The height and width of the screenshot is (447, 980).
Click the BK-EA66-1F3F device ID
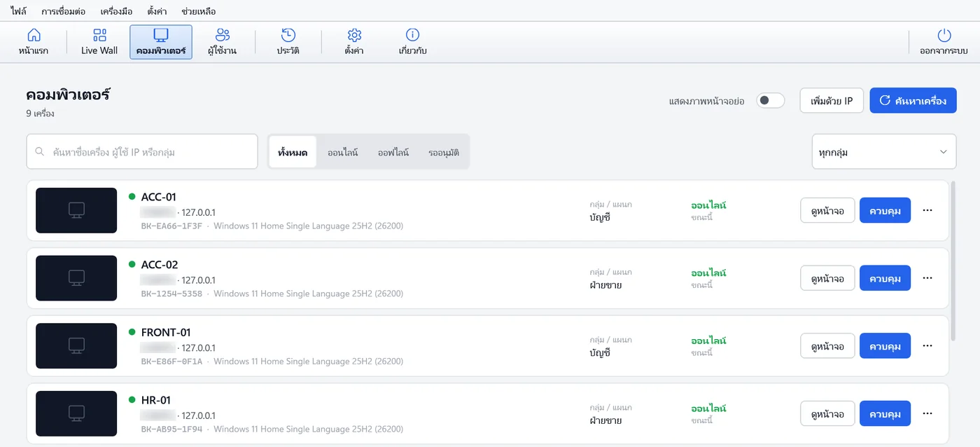[171, 226]
